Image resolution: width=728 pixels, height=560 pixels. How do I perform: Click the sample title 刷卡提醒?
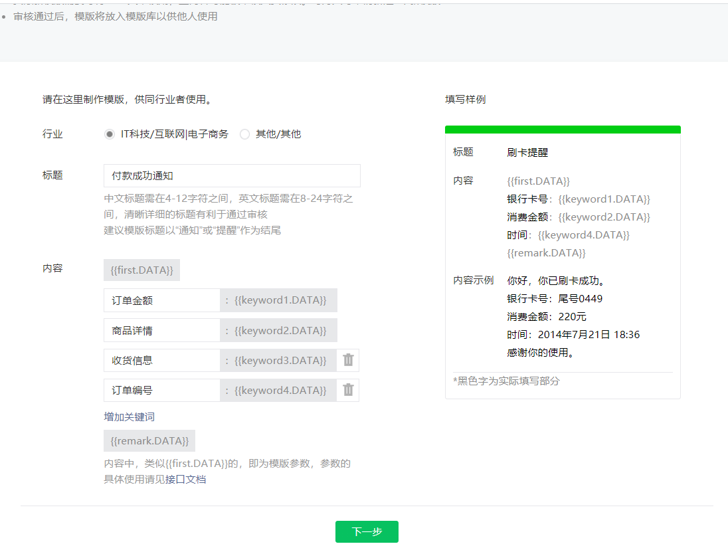(527, 152)
